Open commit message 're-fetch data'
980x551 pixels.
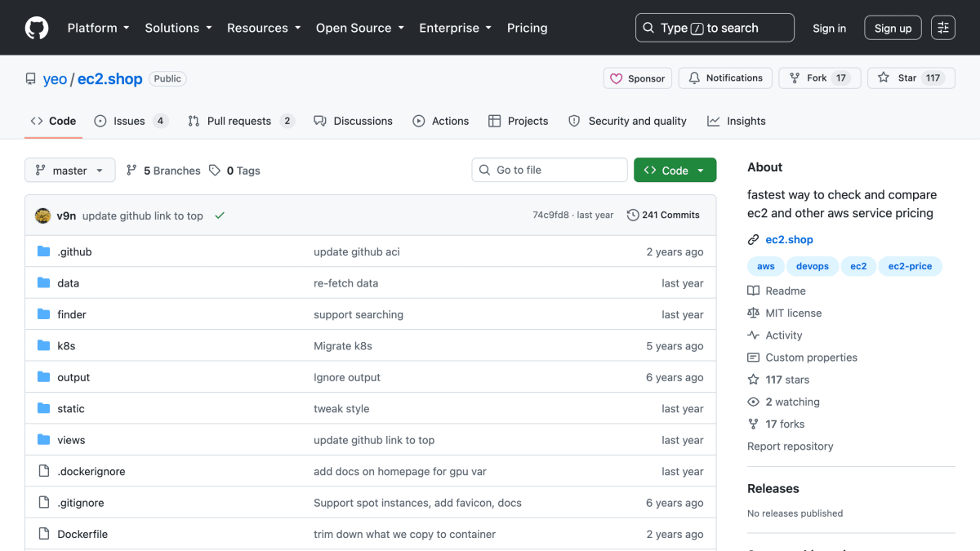(346, 283)
